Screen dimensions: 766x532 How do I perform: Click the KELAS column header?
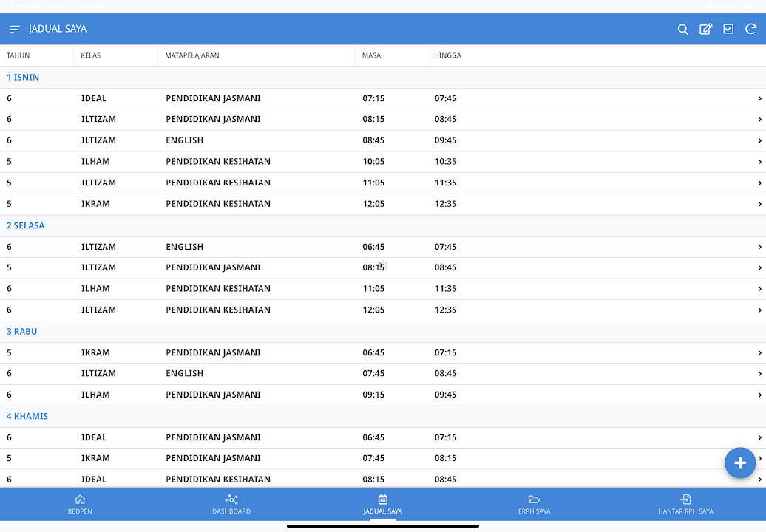click(x=90, y=56)
